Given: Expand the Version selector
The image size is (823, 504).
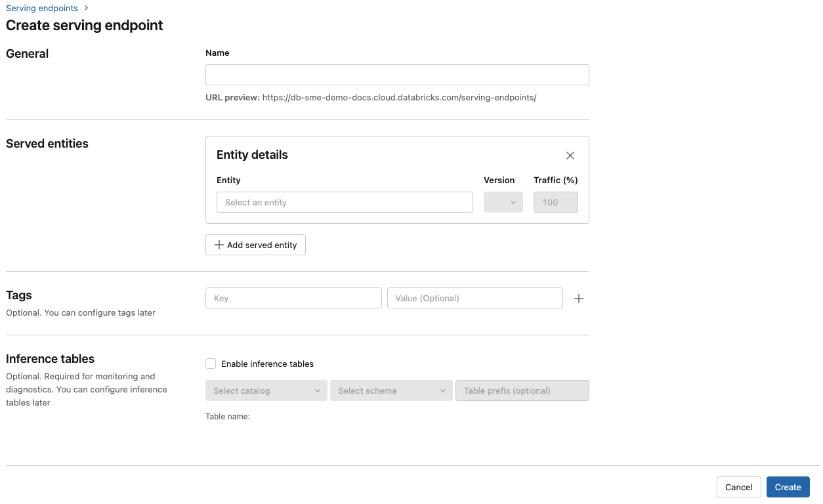Looking at the screenshot, I should (x=503, y=202).
